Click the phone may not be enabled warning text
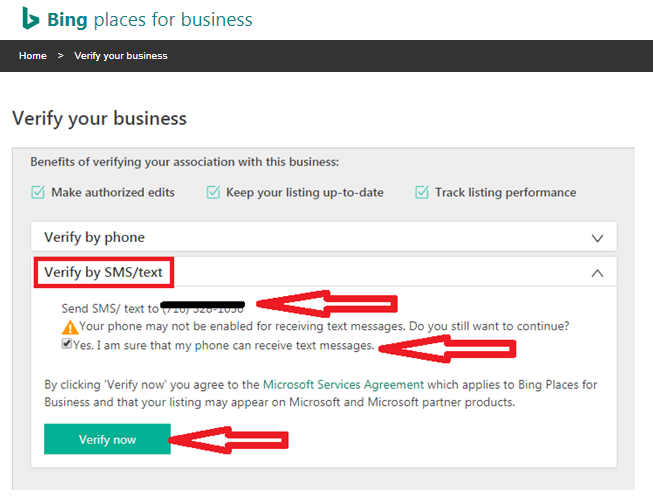653x502 pixels. [324, 326]
